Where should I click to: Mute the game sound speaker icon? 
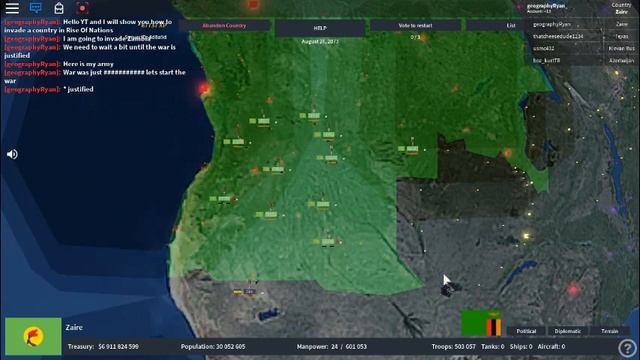coord(12,154)
